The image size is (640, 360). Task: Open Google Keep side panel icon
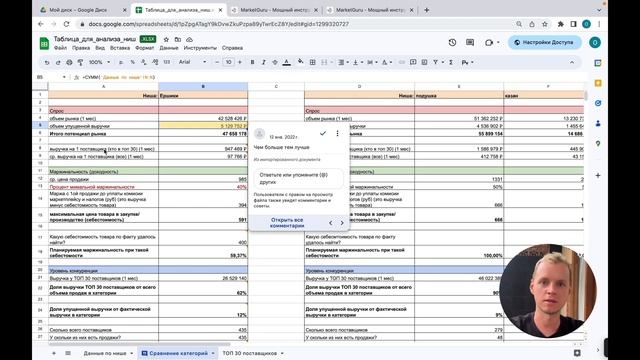[x=598, y=83]
